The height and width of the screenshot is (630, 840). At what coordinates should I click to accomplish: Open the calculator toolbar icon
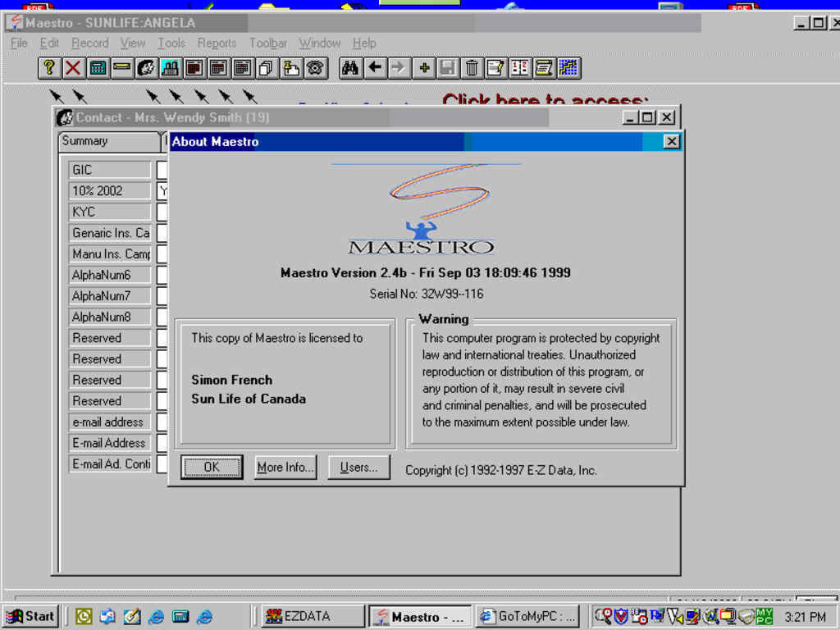tap(98, 68)
